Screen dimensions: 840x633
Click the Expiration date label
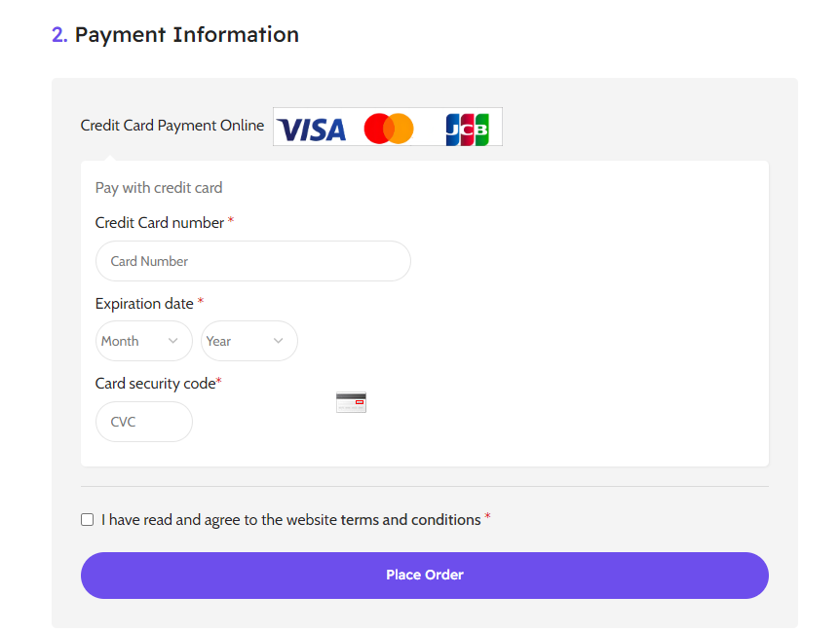(x=144, y=304)
